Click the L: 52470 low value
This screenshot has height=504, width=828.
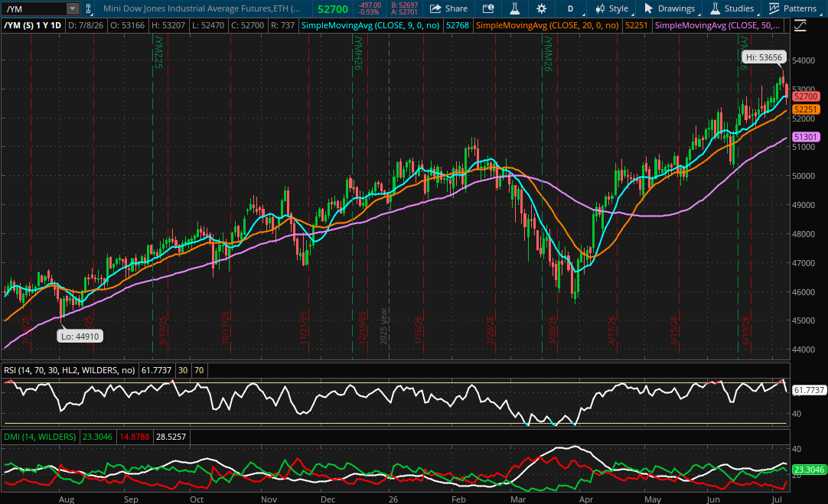(x=209, y=24)
